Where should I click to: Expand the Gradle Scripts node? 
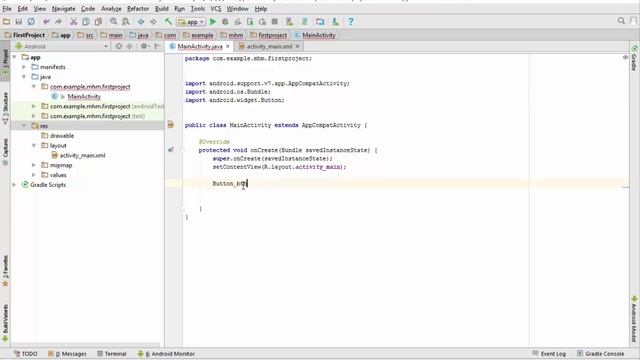(x=14, y=184)
